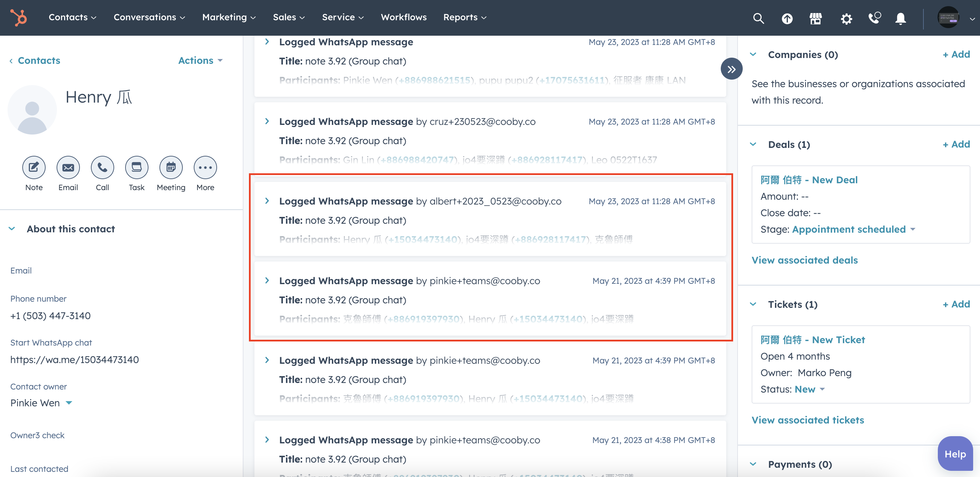980x477 pixels.
Task: Change deal stage from Appointment scheduled
Action: coord(849,229)
